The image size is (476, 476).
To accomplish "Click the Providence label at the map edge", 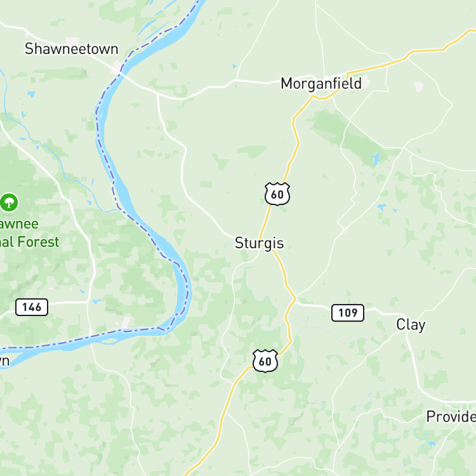I will (451, 416).
